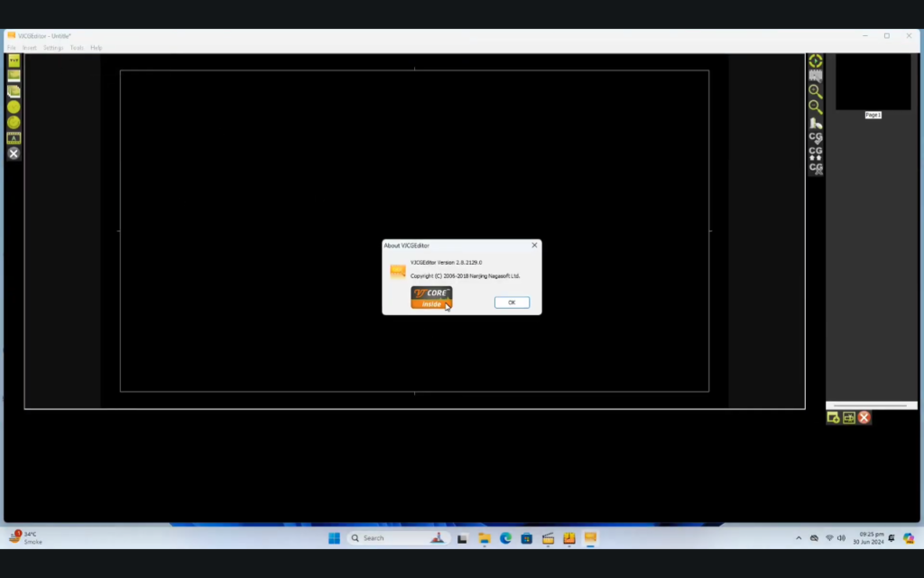Click the stacked image sequence icon
Screen dimensions: 924x578
(x=14, y=91)
